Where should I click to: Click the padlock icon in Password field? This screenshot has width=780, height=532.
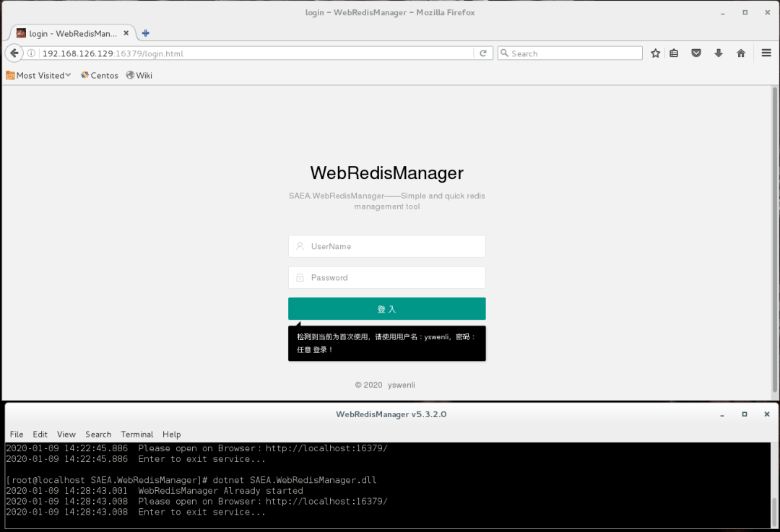(300, 277)
